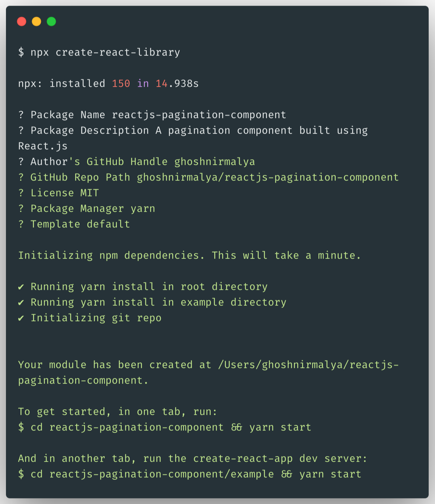Select the Template default prompt line

coord(74,224)
